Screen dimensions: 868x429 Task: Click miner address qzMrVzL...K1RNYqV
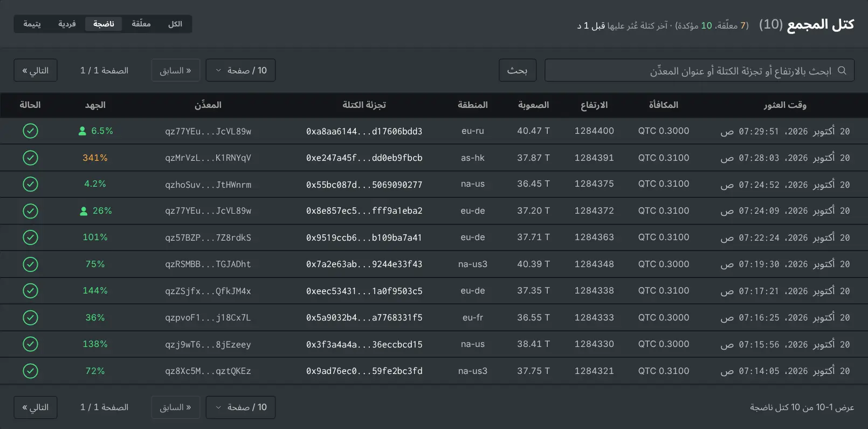(x=208, y=158)
